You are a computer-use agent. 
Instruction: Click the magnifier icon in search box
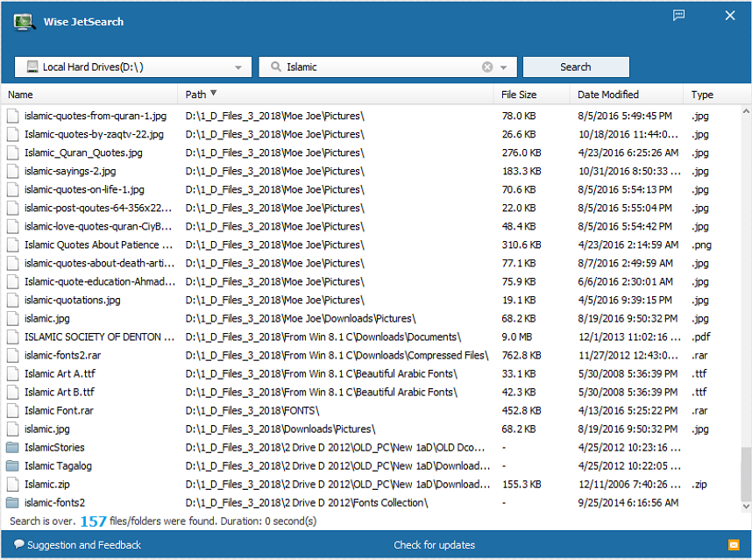[x=276, y=67]
